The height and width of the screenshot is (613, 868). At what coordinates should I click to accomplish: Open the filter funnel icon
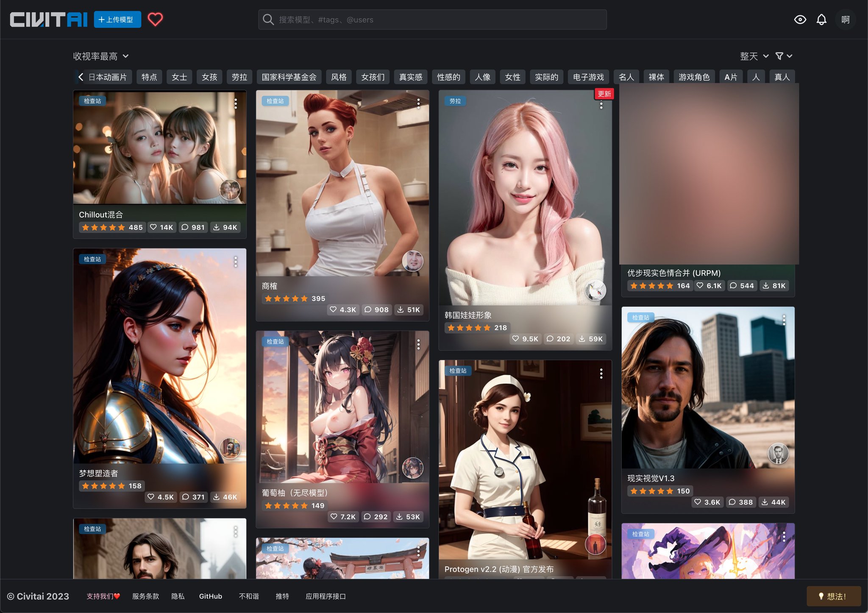tap(780, 56)
